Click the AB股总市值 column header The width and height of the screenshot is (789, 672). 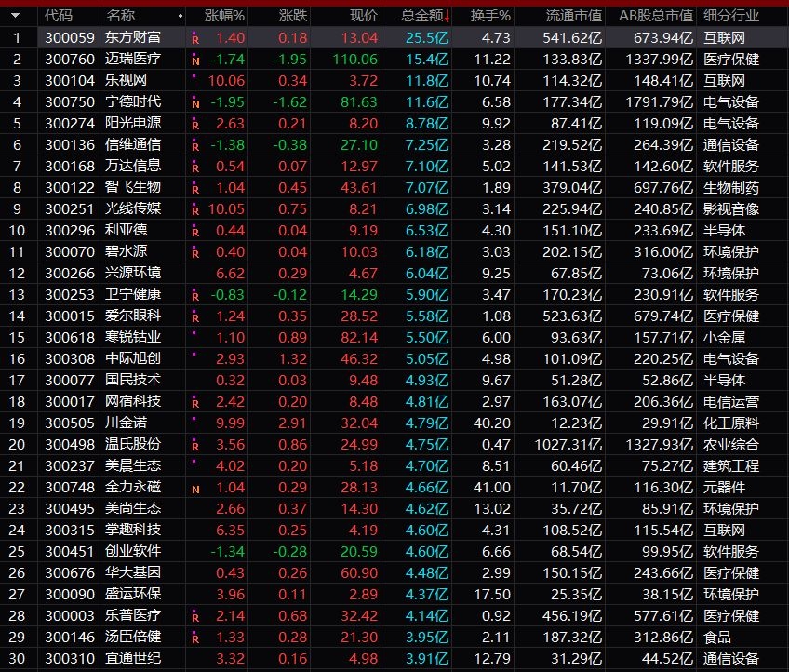coord(656,16)
